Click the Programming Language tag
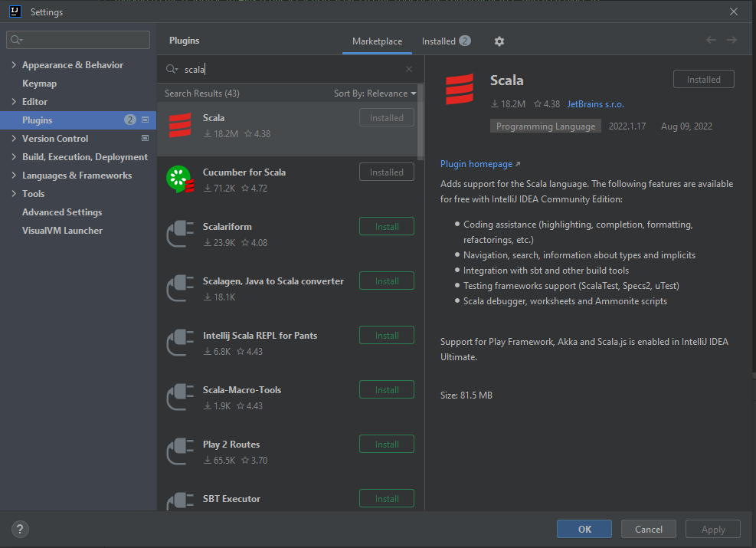756x548 pixels. pos(545,126)
